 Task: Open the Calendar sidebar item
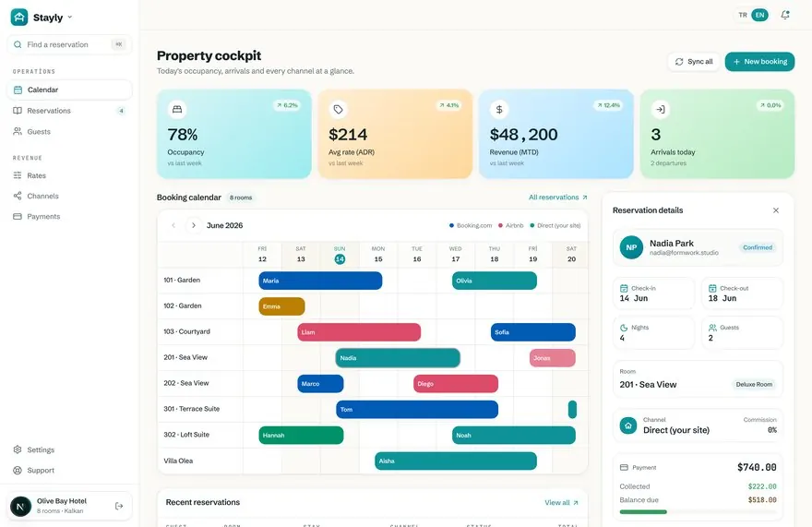[69, 90]
